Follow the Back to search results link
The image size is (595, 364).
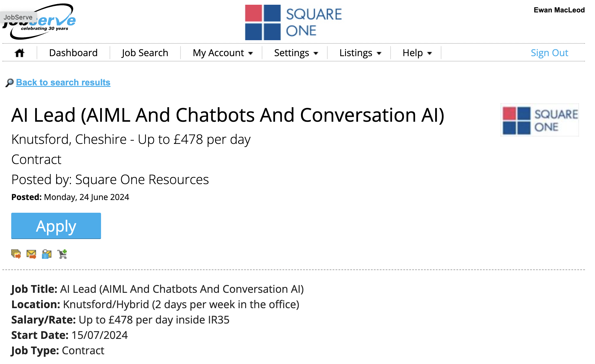63,82
